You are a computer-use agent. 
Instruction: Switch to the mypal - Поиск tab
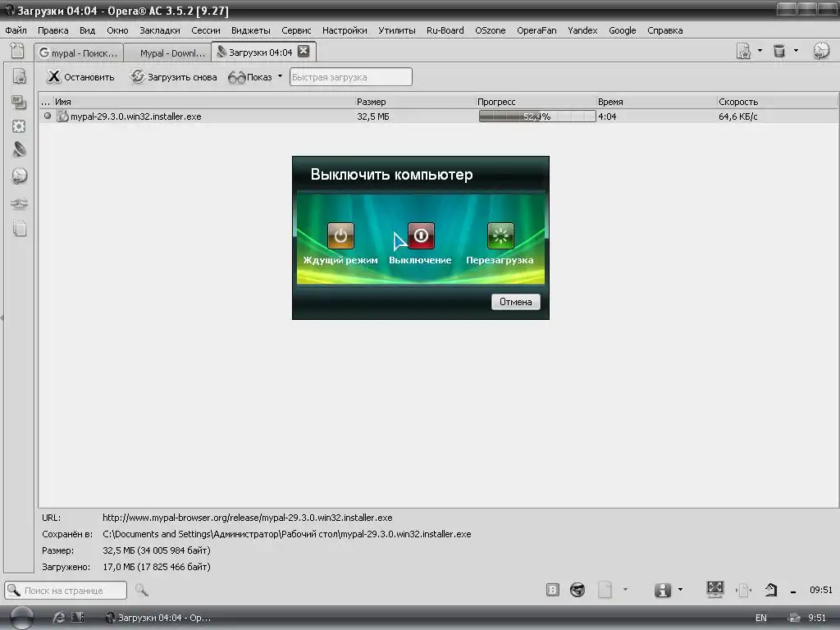[x=79, y=52]
